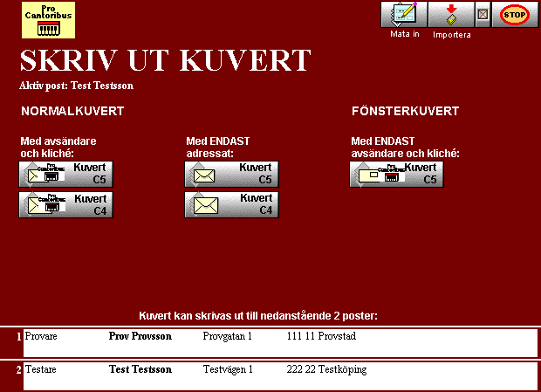The width and height of the screenshot is (541, 392).
Task: Print C4 envelope with sender and cliché
Action: pos(66,204)
